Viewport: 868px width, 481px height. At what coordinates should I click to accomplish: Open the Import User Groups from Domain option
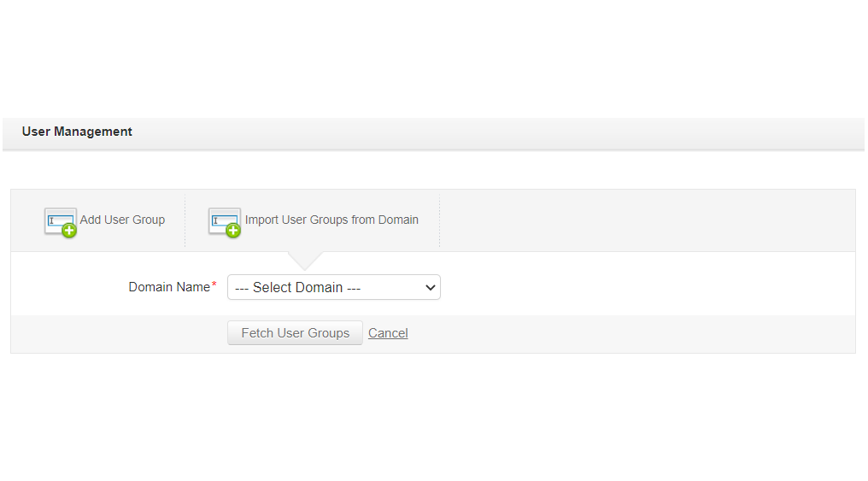331,220
